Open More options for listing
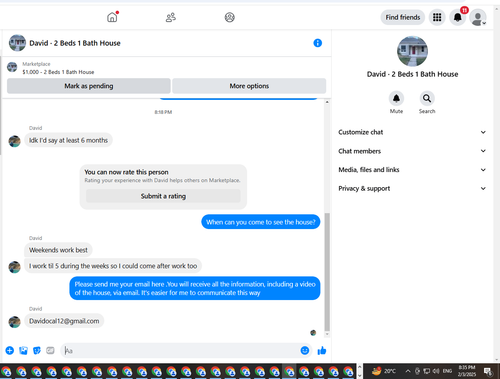The image size is (500, 379). (249, 86)
